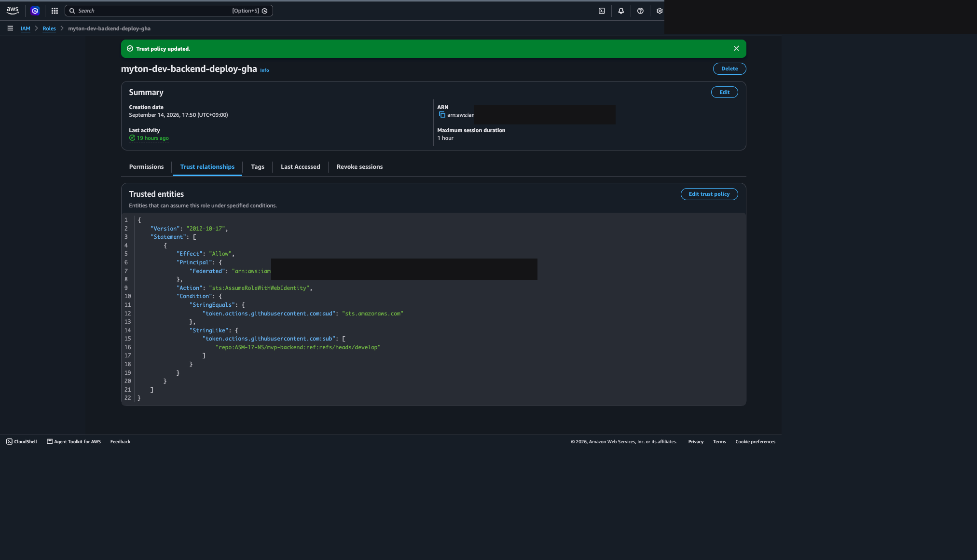Open the Terms footer link

pyautogui.click(x=719, y=442)
